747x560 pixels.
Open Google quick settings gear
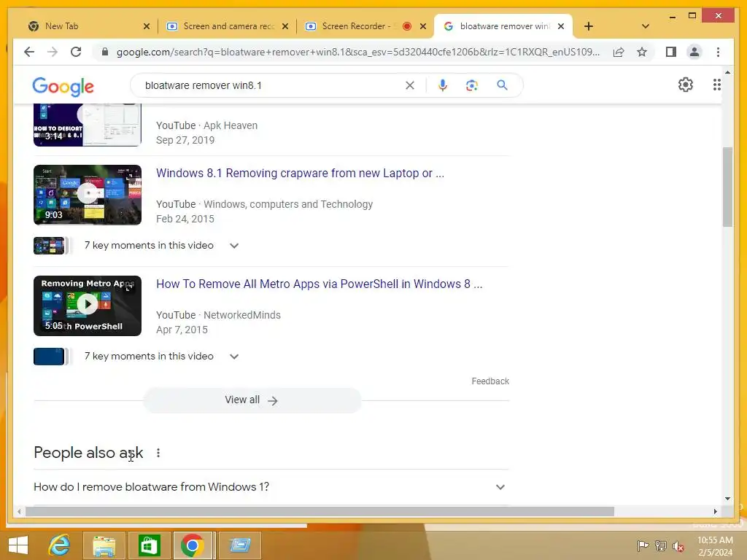(686, 85)
